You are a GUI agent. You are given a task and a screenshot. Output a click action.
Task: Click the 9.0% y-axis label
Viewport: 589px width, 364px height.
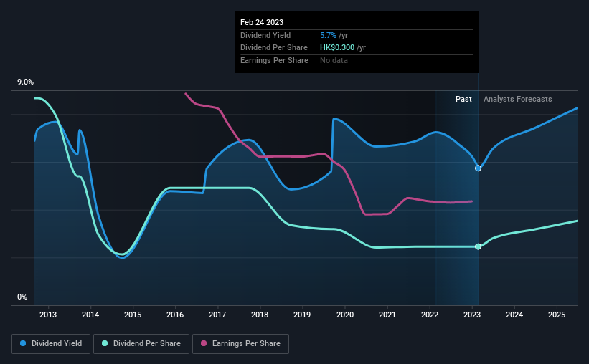[25, 82]
